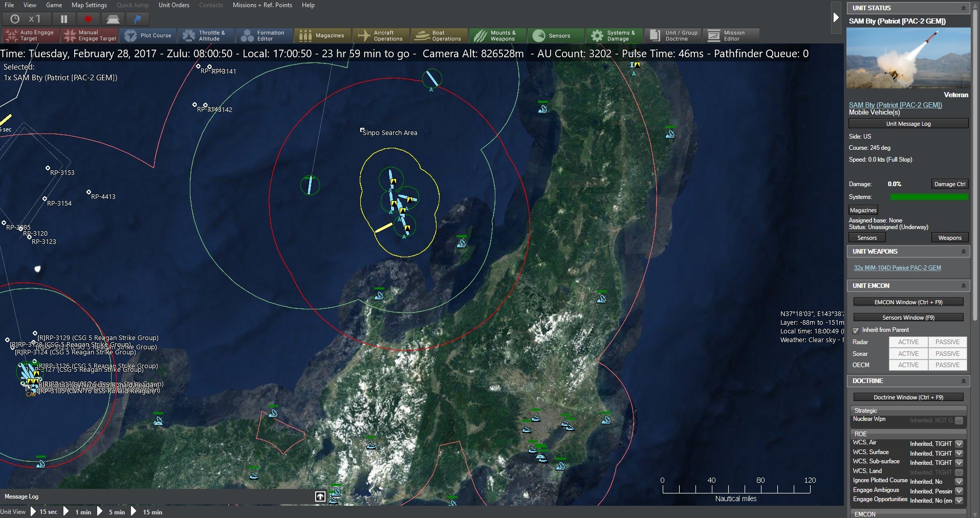Click the Systems health bar

929,196
